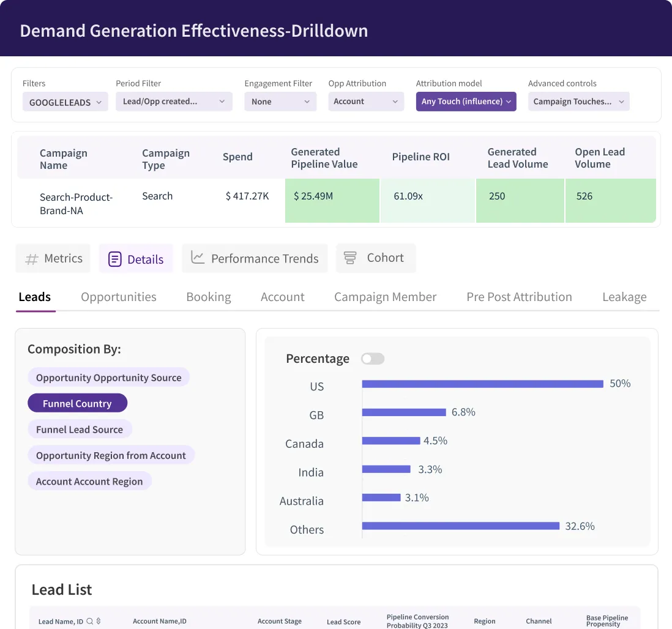Click the Base Pipeline Propensity header
The image size is (672, 629).
(x=607, y=621)
